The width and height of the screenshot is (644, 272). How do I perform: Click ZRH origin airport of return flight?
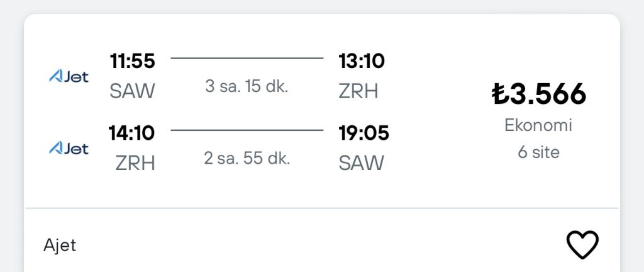click(135, 163)
